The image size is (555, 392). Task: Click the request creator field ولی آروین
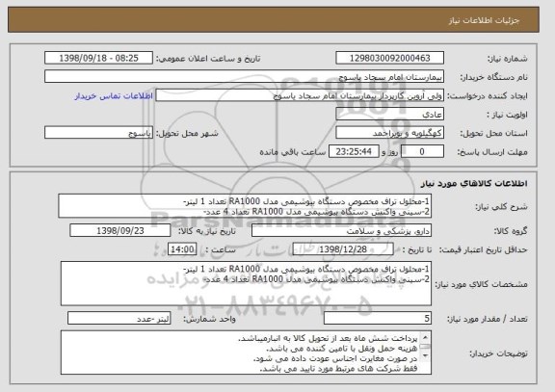300,95
